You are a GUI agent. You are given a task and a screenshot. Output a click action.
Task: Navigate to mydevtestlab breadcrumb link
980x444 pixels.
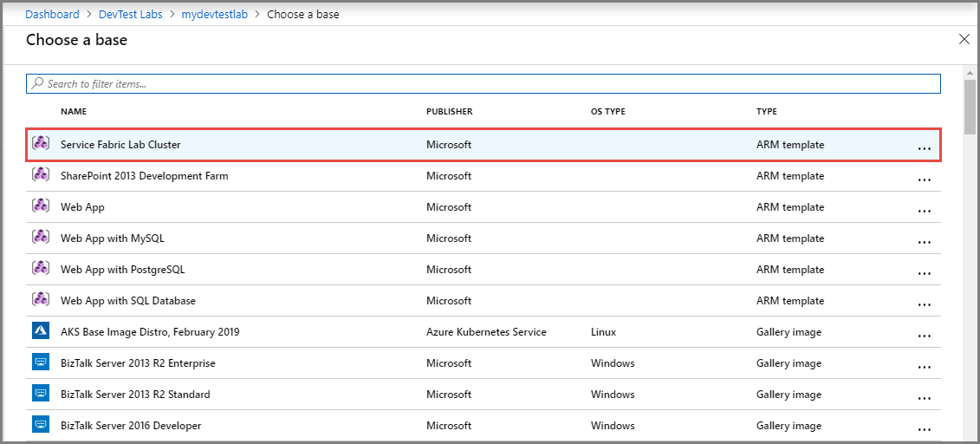tap(214, 14)
